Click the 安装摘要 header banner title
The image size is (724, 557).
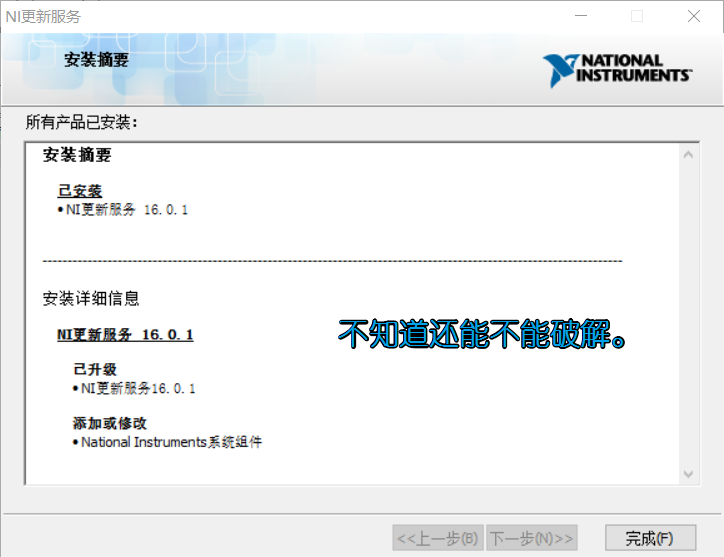(x=96, y=60)
